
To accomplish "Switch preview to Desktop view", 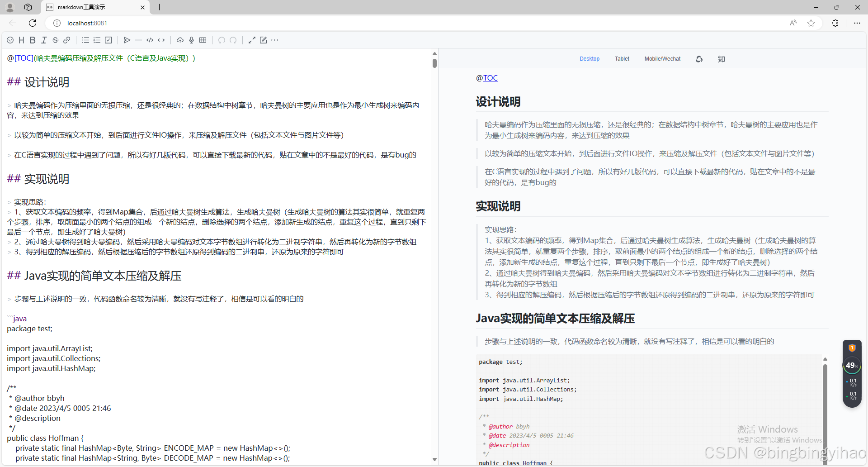I will tap(590, 59).
